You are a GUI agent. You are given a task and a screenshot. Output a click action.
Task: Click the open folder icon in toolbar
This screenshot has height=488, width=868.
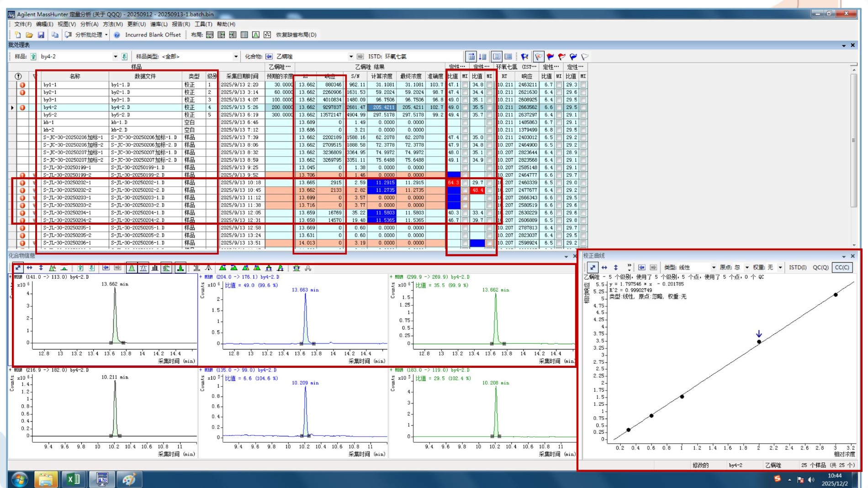29,35
